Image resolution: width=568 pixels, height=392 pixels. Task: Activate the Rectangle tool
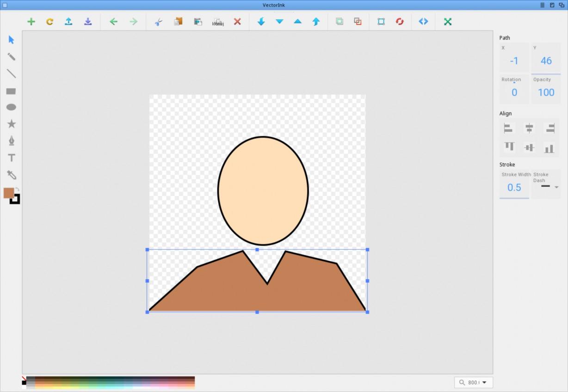(11, 91)
